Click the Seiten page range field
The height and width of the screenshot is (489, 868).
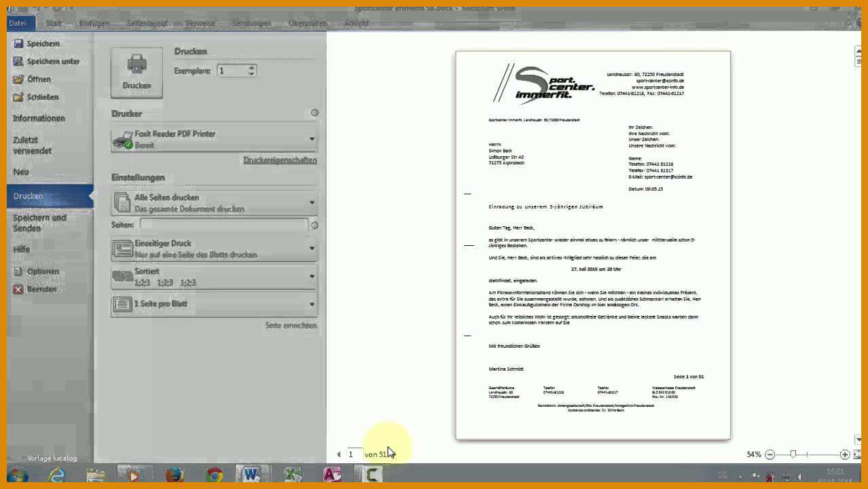[223, 225]
